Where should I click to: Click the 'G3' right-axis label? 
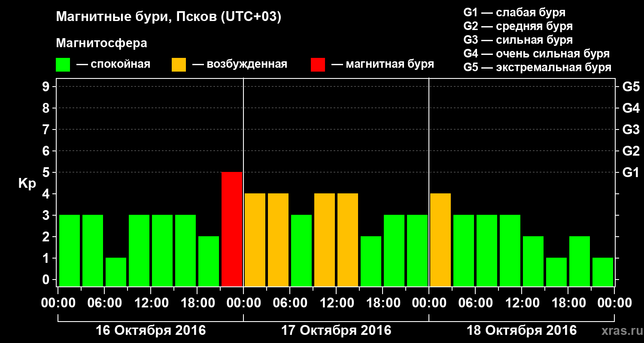631,129
